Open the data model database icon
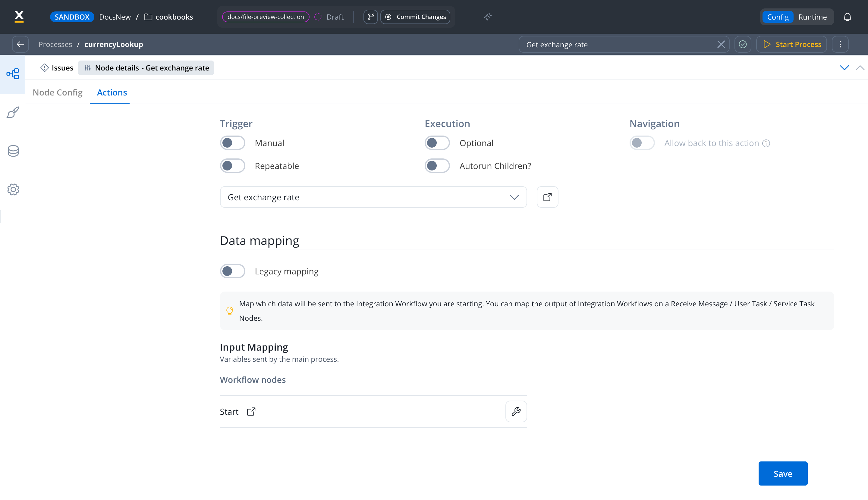This screenshot has height=500, width=868. (x=13, y=151)
